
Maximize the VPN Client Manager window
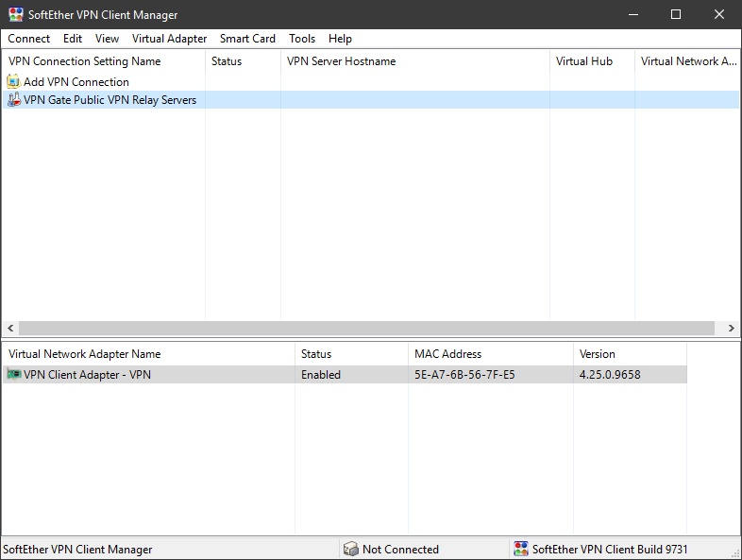[x=676, y=14]
